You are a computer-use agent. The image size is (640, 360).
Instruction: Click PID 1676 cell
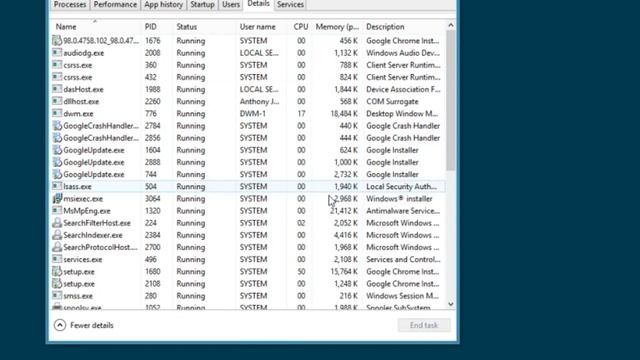(x=153, y=40)
